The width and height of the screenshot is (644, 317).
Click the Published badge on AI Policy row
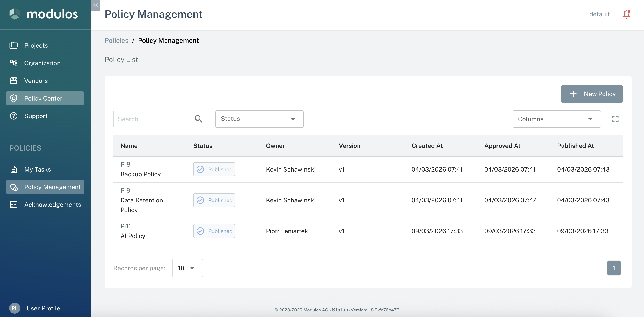[214, 231]
